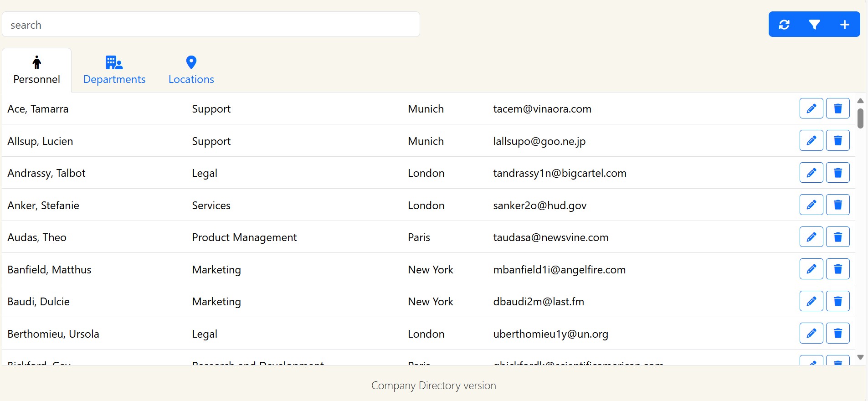Edit Baudi, Dulcie record pencil icon
Image resolution: width=868 pixels, height=401 pixels.
[811, 301]
